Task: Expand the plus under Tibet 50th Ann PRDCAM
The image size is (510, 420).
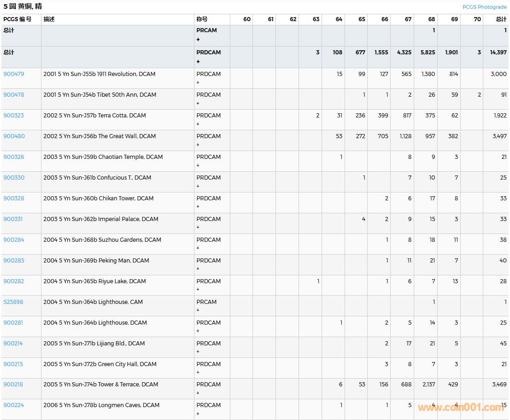Action: tap(198, 103)
